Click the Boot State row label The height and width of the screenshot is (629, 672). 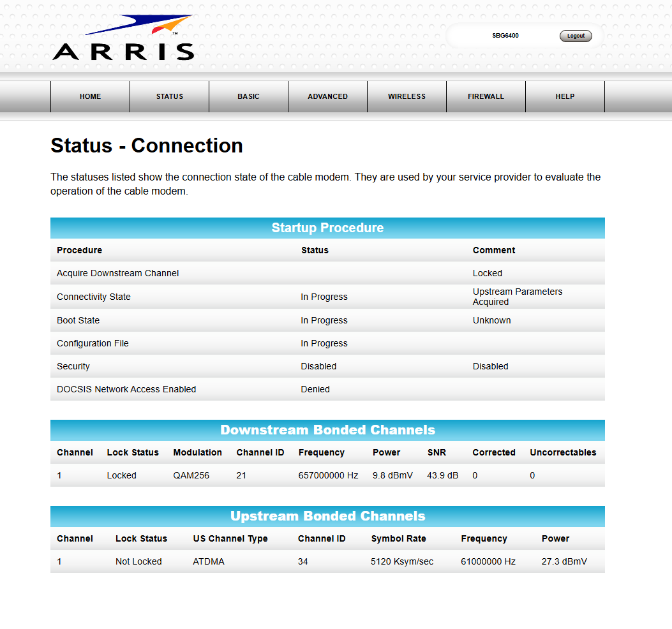click(78, 320)
